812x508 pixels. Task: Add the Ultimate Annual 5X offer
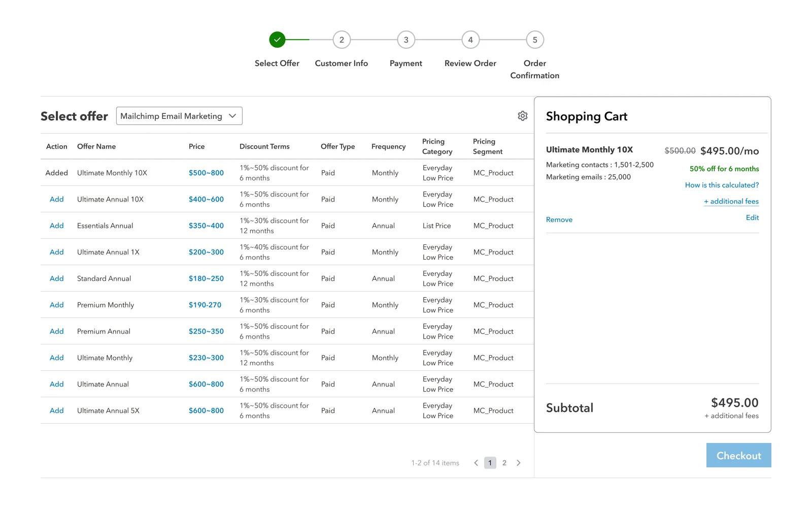click(57, 410)
